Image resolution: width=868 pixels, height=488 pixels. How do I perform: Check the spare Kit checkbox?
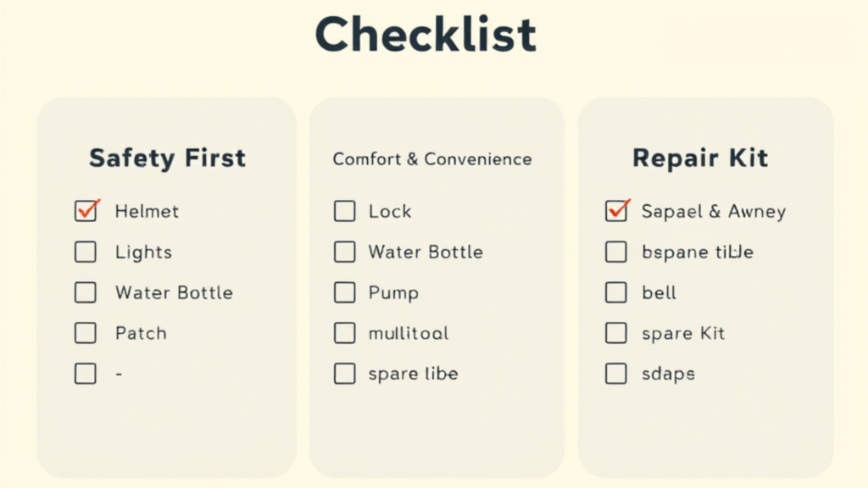pyautogui.click(x=616, y=333)
